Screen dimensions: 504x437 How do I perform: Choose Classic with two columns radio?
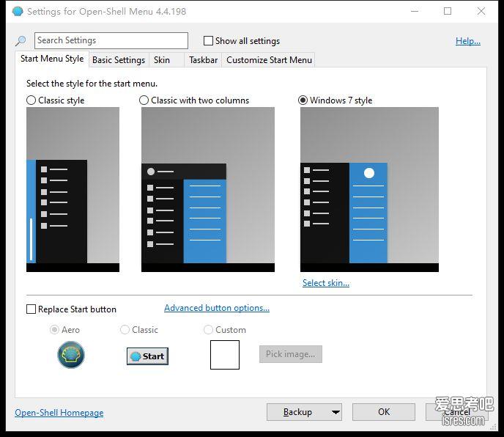[x=144, y=100]
